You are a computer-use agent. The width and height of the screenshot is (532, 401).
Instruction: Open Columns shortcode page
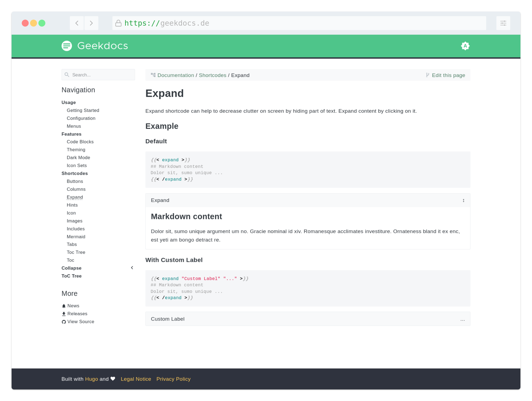pyautogui.click(x=76, y=189)
